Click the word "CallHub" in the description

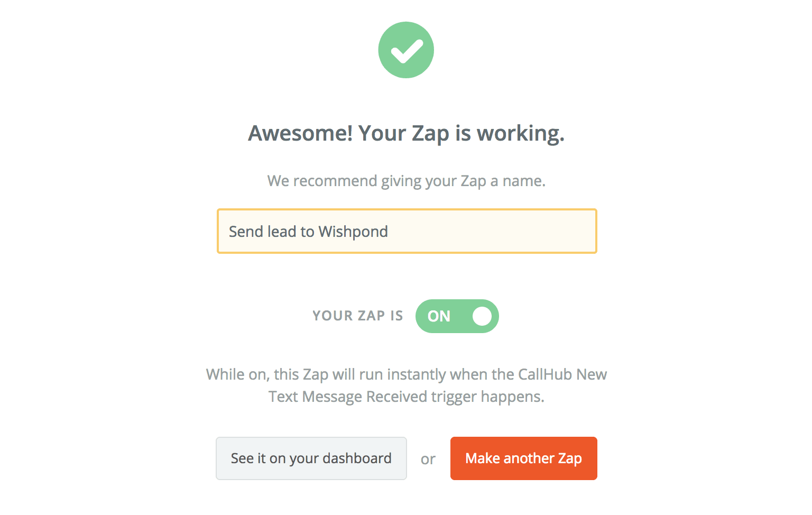click(545, 374)
